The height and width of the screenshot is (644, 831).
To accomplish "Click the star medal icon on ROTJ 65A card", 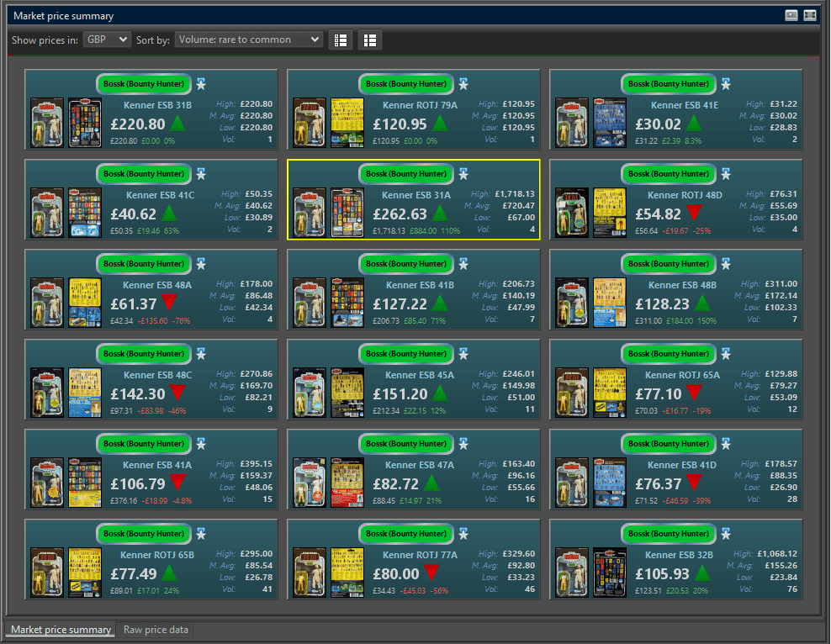I will [x=726, y=354].
